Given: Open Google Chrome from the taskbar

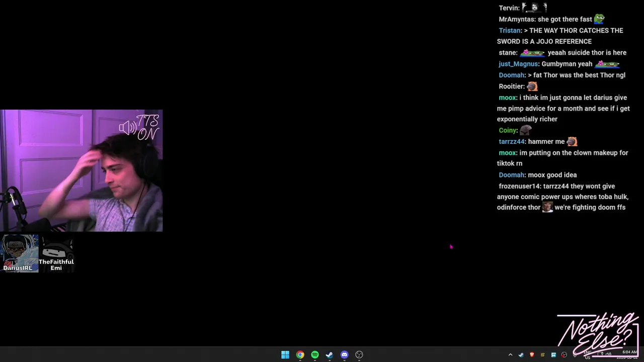Looking at the screenshot, I should tap(300, 354).
